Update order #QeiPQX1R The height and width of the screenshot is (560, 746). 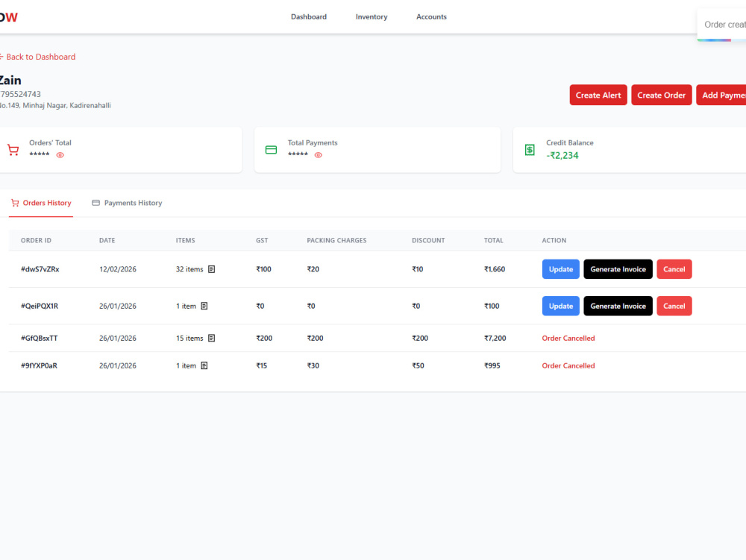coord(561,306)
